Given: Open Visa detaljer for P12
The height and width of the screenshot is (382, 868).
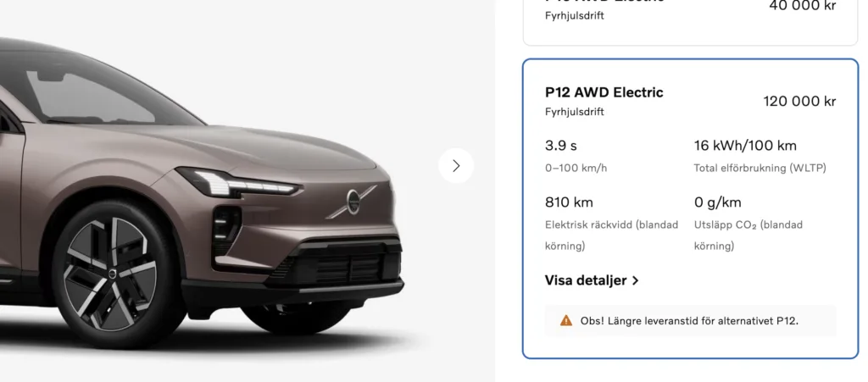Looking at the screenshot, I should pos(592,280).
